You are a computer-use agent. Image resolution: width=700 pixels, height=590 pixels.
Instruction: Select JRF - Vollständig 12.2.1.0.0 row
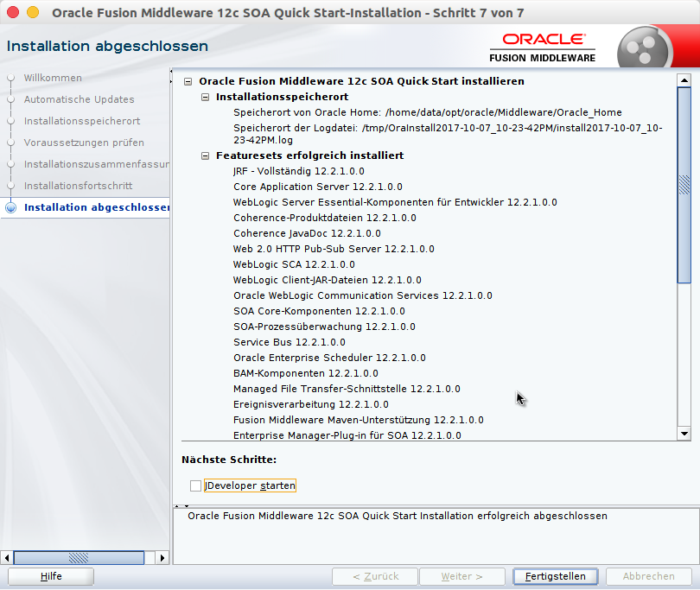click(x=299, y=171)
